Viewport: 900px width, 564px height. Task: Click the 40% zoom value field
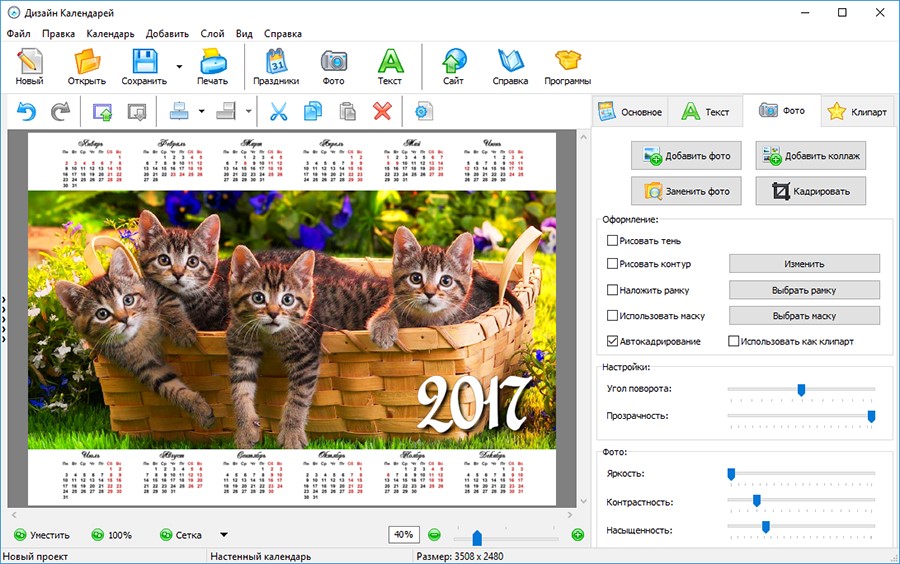tap(403, 535)
